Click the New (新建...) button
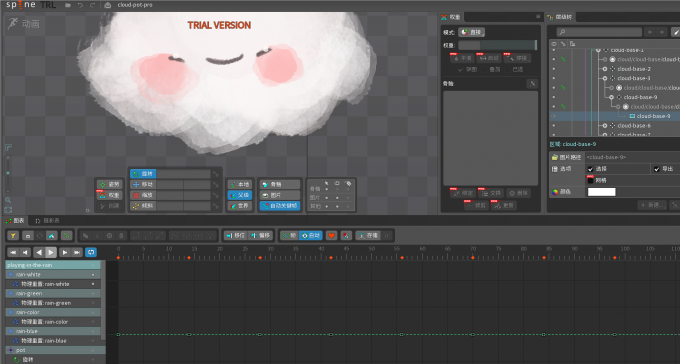Viewport: 680px width, 364px height. coord(652,205)
